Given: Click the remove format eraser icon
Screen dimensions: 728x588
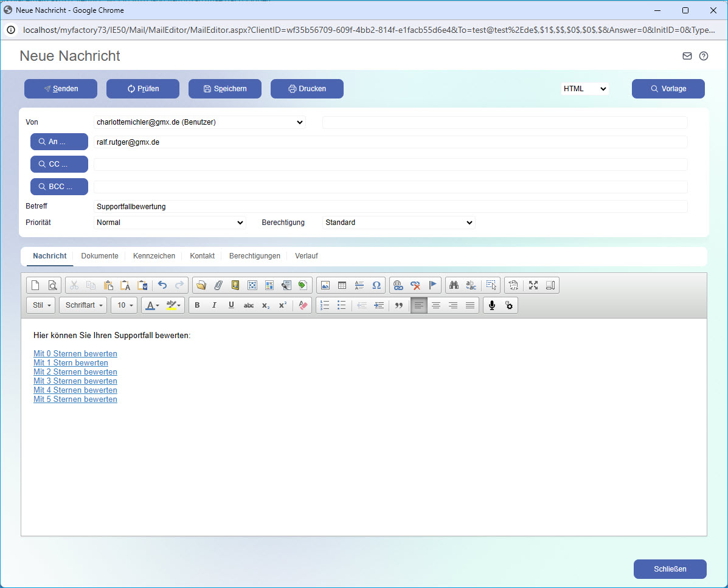Looking at the screenshot, I should 303,305.
